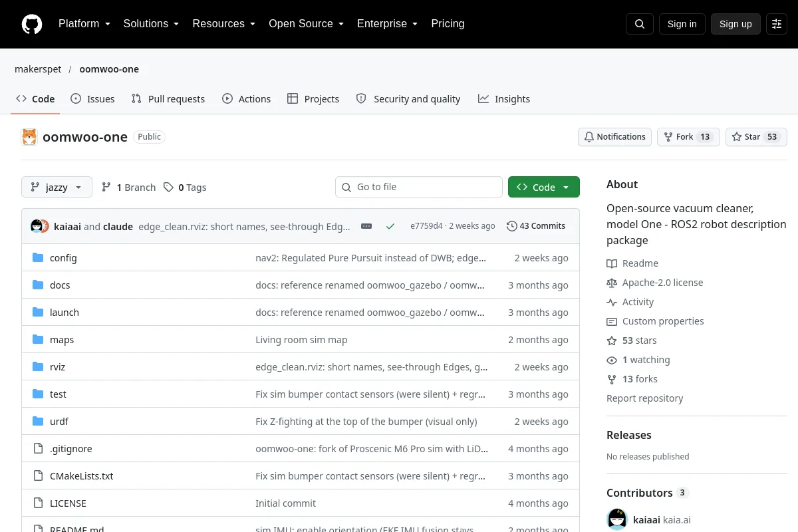Open oomwoo-one breadcrumb repository link
Screen dimensions: 798x532
click(x=109, y=69)
